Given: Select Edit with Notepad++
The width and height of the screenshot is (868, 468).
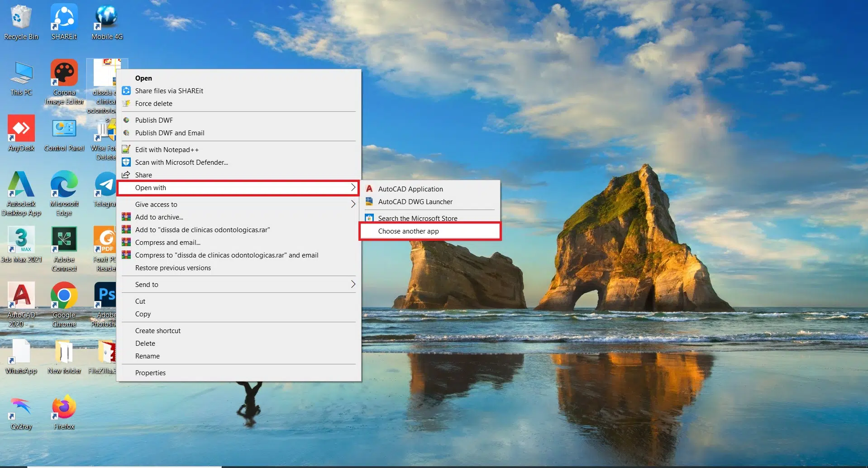Looking at the screenshot, I should (x=167, y=150).
